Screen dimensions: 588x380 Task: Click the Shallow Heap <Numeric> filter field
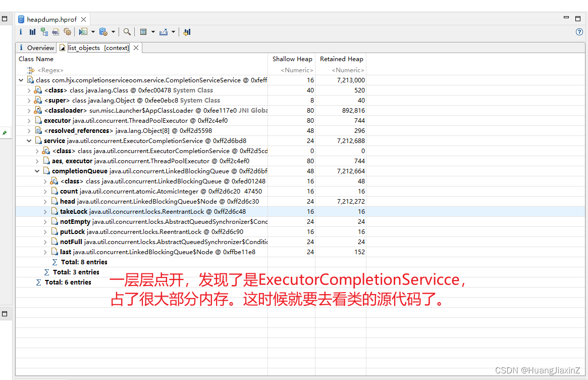[296, 70]
